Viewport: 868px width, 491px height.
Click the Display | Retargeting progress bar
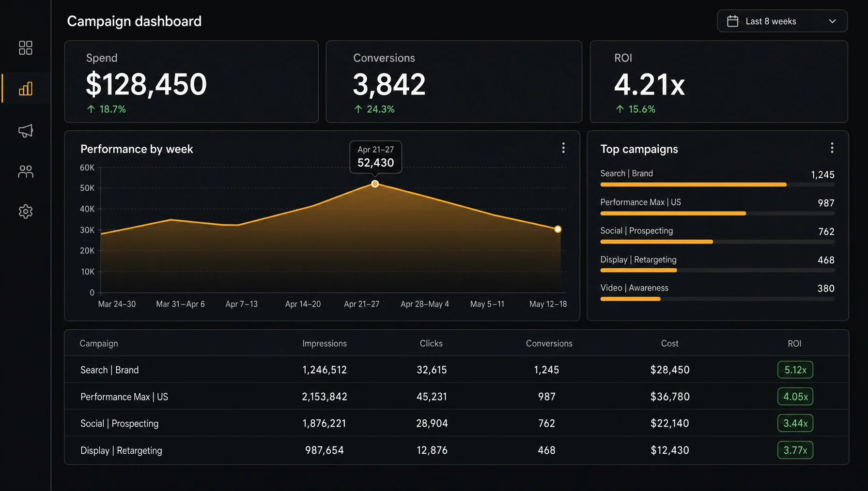click(x=717, y=270)
